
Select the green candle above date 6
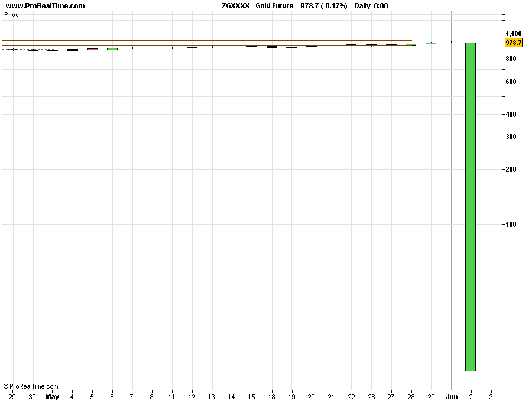(112, 49)
